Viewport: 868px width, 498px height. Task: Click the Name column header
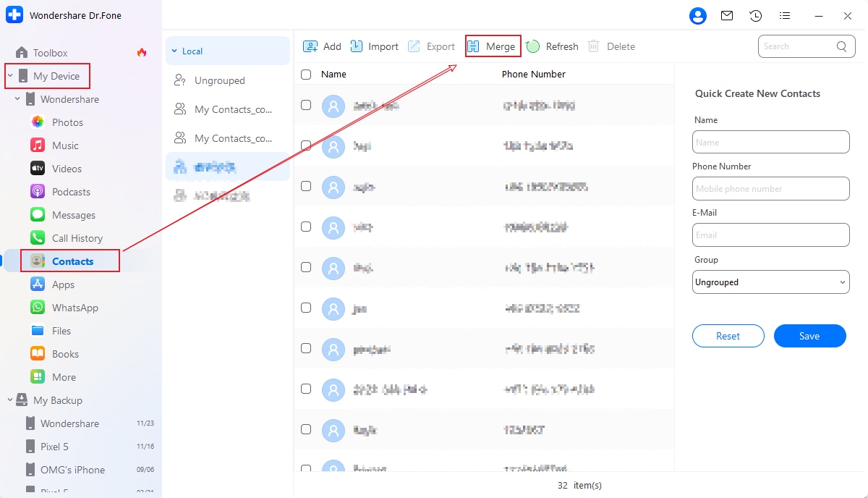click(333, 74)
